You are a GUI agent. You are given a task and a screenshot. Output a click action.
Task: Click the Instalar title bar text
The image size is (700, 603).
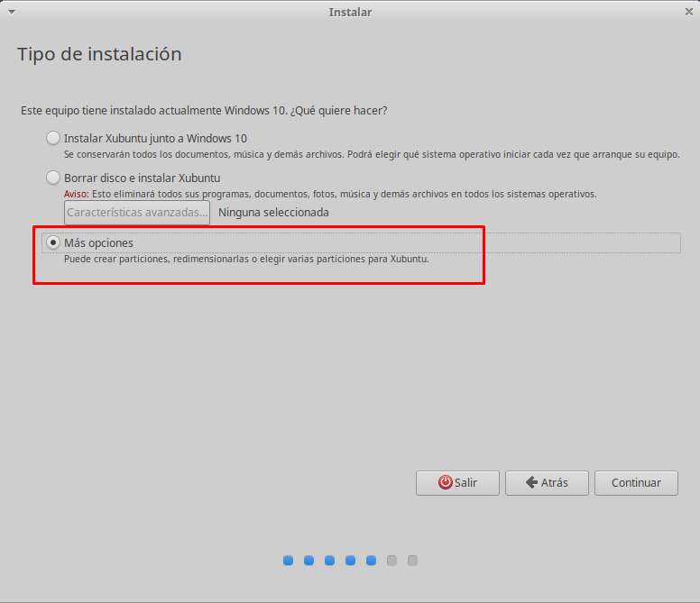click(x=350, y=12)
